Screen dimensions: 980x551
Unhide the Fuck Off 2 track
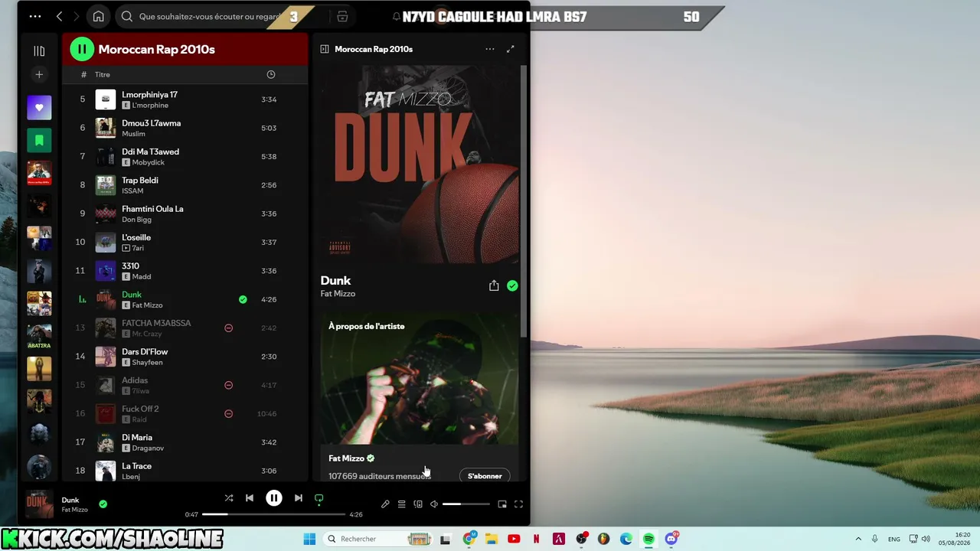click(x=228, y=413)
